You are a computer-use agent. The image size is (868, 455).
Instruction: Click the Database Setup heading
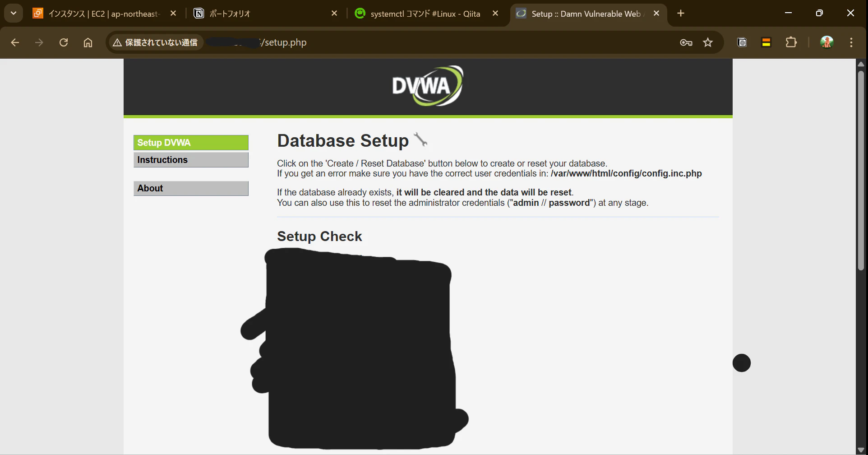click(343, 141)
